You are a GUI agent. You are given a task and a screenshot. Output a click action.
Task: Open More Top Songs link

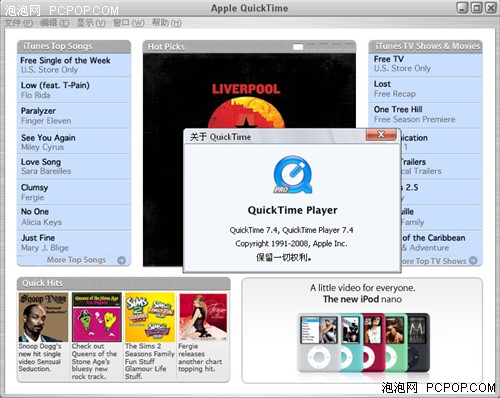pyautogui.click(x=76, y=260)
